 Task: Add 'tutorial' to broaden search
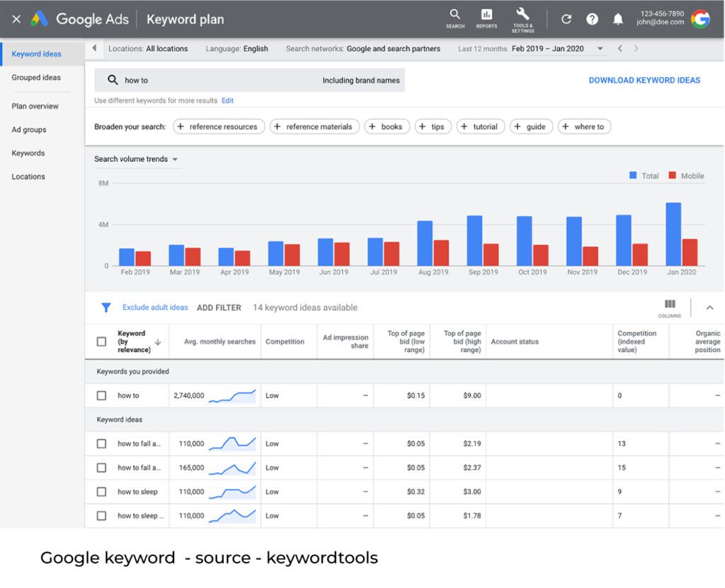coord(481,127)
